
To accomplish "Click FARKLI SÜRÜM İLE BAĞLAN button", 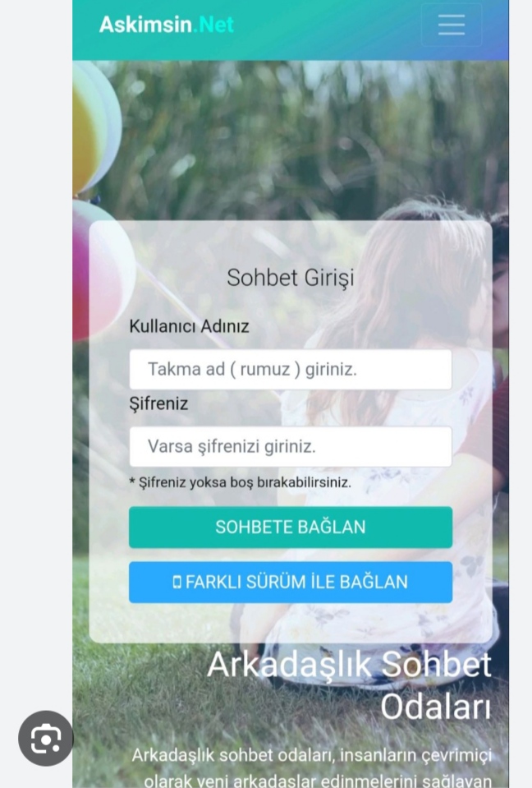I will 291,582.
